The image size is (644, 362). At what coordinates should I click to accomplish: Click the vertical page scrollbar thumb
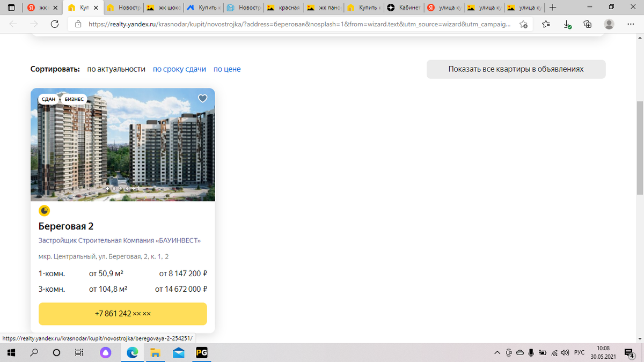[x=640, y=147]
